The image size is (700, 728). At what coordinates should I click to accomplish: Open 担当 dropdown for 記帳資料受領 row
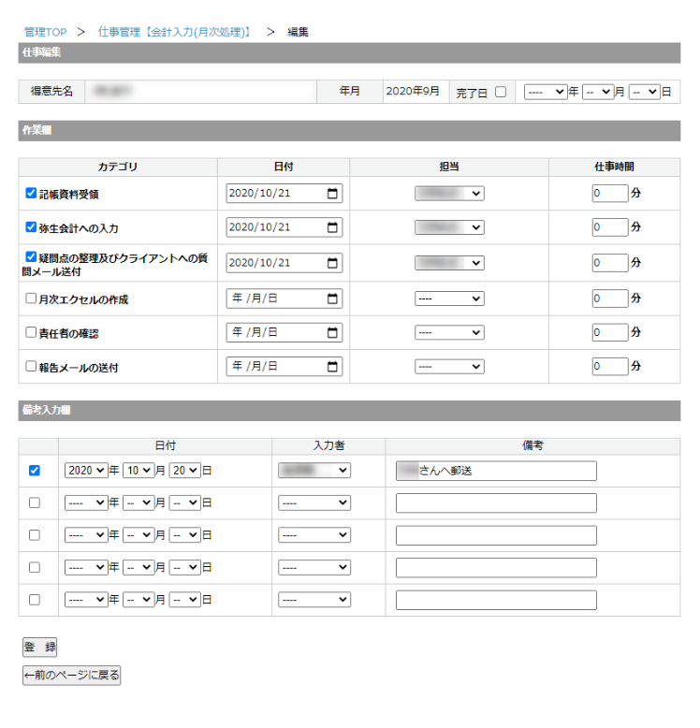(449, 194)
